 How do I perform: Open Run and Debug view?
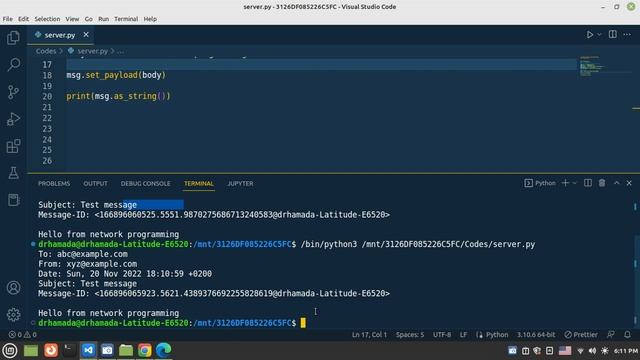click(13, 119)
